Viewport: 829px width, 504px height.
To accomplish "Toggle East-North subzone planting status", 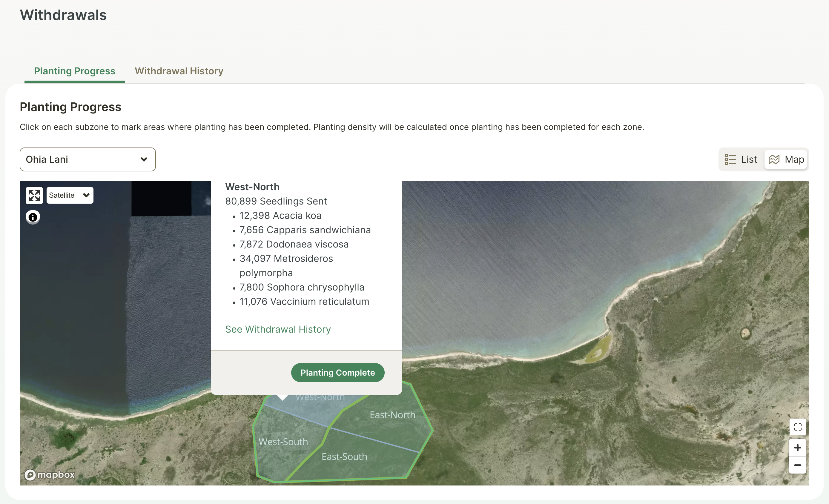I will pyautogui.click(x=392, y=415).
